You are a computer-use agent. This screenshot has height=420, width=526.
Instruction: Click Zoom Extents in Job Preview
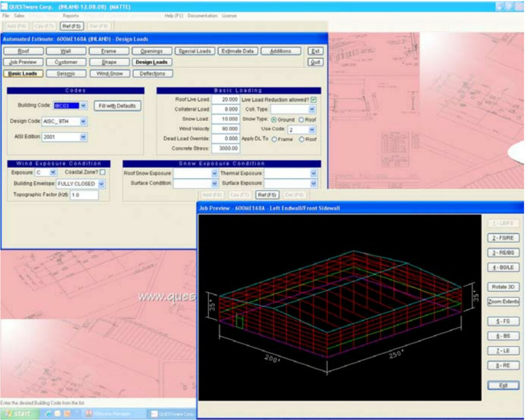503,302
